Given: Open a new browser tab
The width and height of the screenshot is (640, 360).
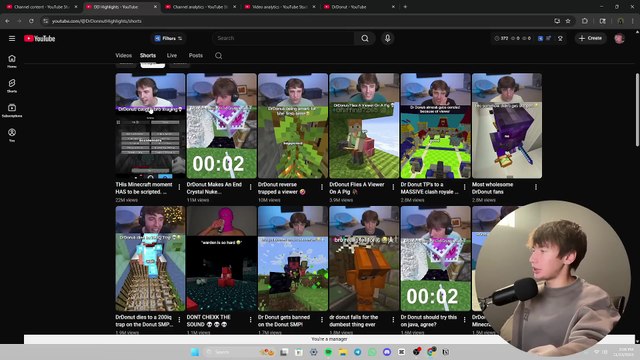Looking at the screenshot, I should [405, 7].
